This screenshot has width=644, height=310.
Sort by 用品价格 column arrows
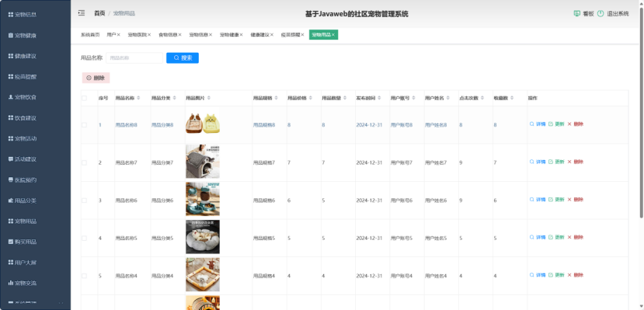pyautogui.click(x=312, y=98)
